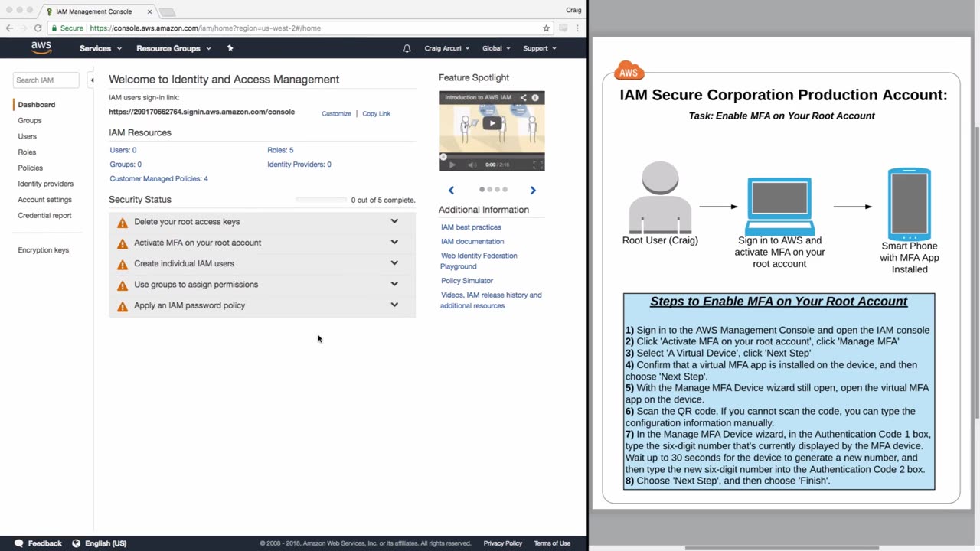Open the Policy Simulator link
The height and width of the screenshot is (551, 980).
pos(467,281)
